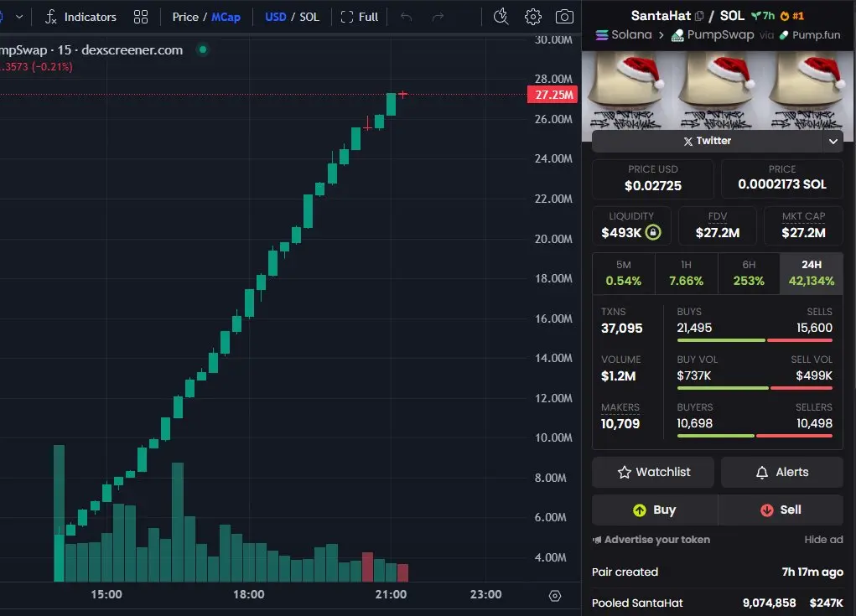Switch chart to MCap view
Image resolution: width=856 pixels, height=616 pixels.
click(x=226, y=17)
